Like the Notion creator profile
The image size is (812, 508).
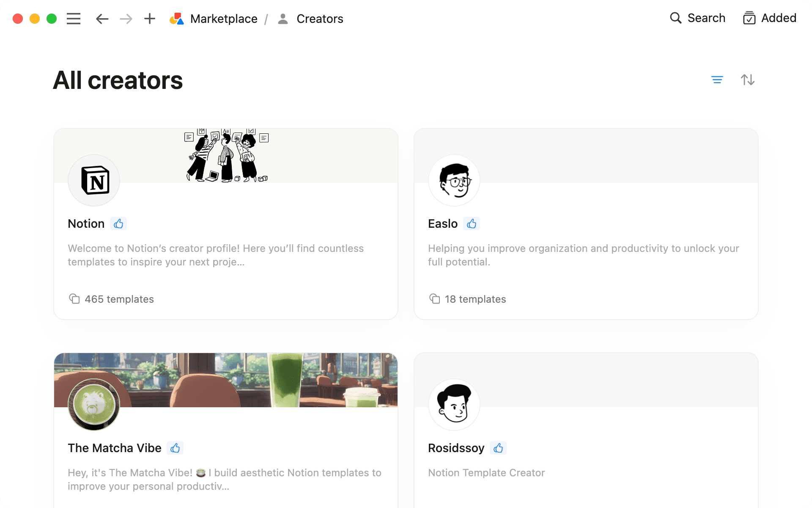tap(119, 224)
